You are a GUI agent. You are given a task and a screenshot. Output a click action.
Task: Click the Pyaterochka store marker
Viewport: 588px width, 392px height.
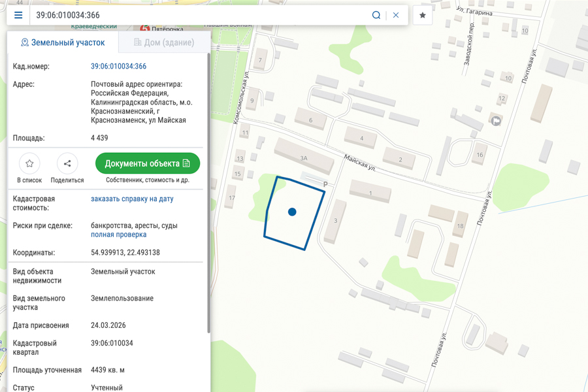pyautogui.click(x=145, y=28)
